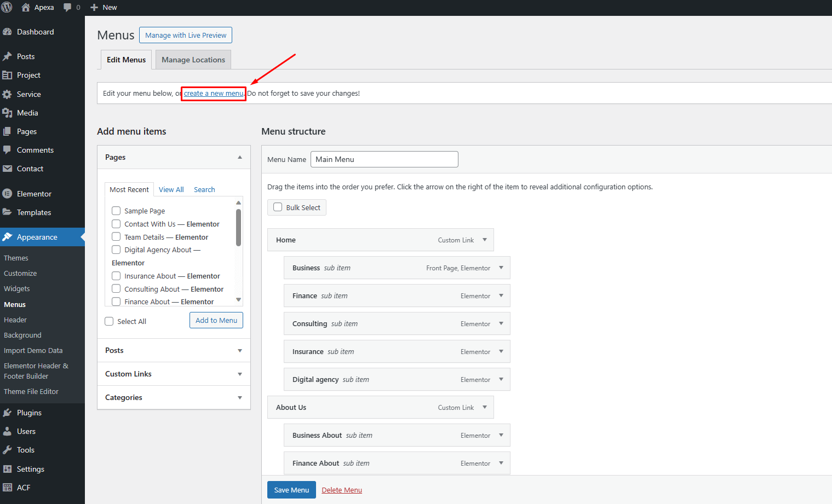Expand the Custom Links panel

tap(239, 374)
